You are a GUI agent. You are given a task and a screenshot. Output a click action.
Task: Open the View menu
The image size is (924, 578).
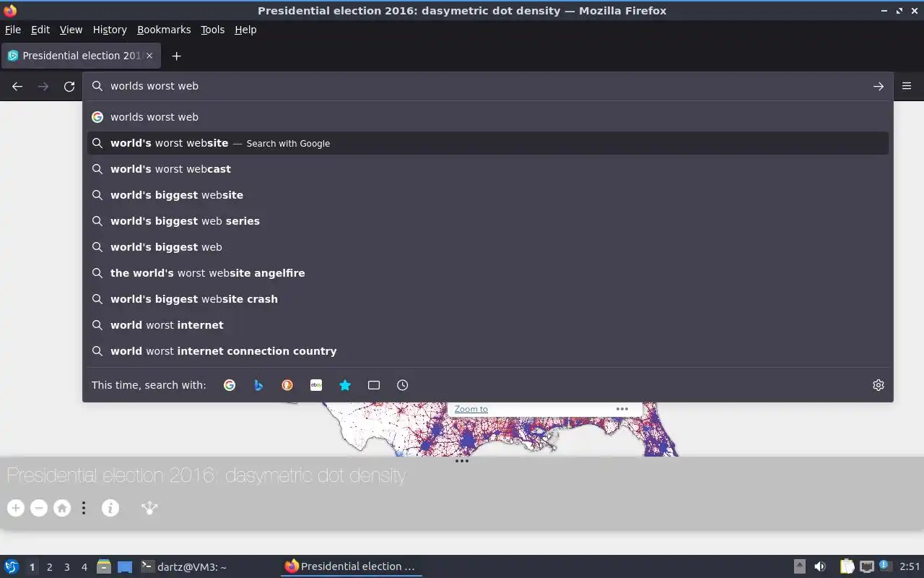(x=71, y=30)
